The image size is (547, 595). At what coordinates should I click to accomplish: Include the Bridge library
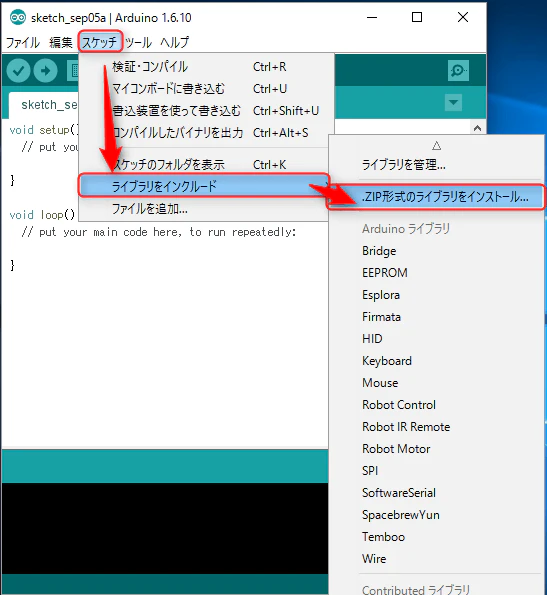436,251
